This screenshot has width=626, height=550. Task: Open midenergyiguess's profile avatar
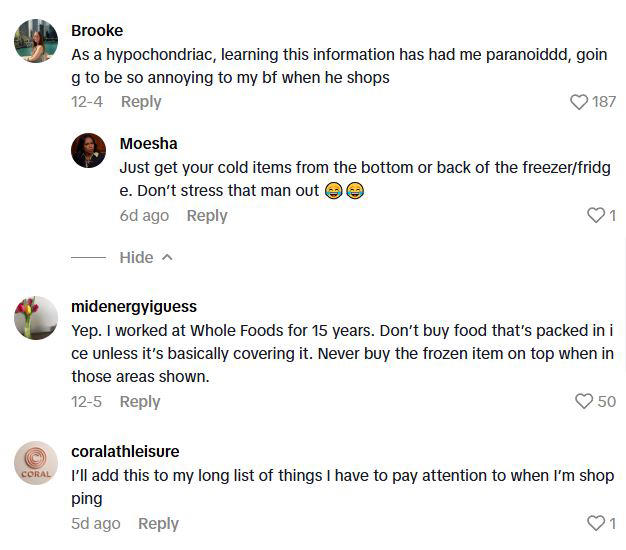pyautogui.click(x=36, y=318)
